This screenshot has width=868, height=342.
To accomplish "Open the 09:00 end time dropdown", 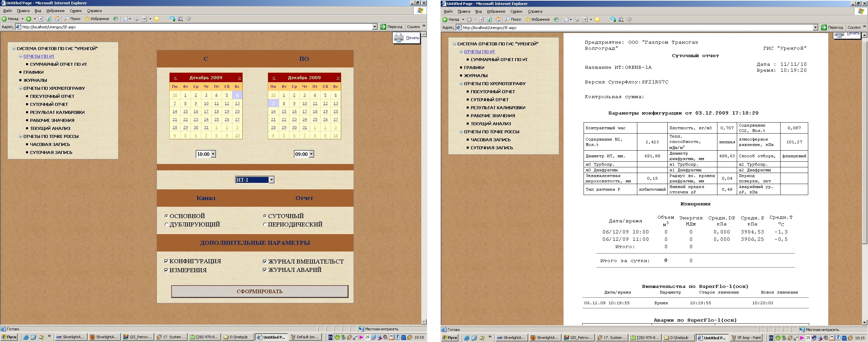I will [311, 154].
